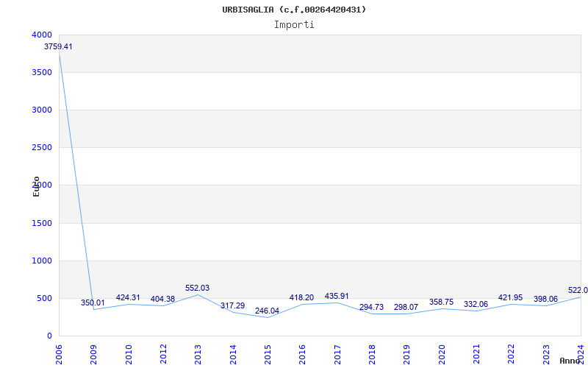Click the data label 404.38

pyautogui.click(x=162, y=299)
